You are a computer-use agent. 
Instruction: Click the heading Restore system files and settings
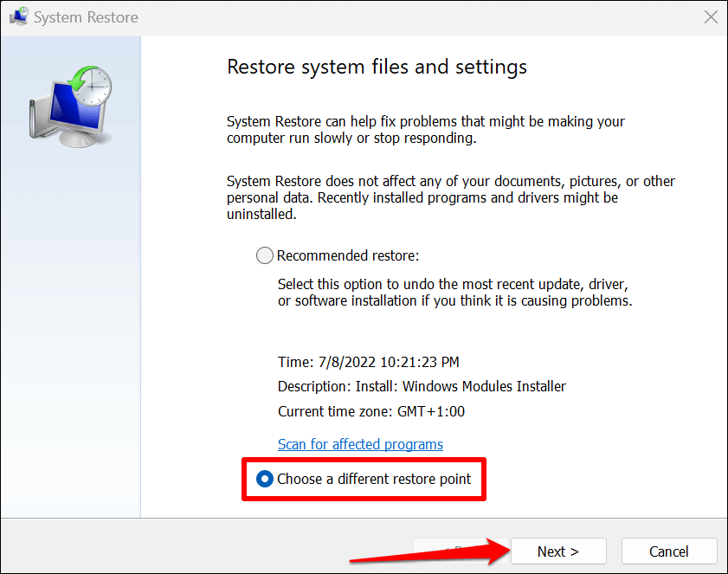coord(377,67)
